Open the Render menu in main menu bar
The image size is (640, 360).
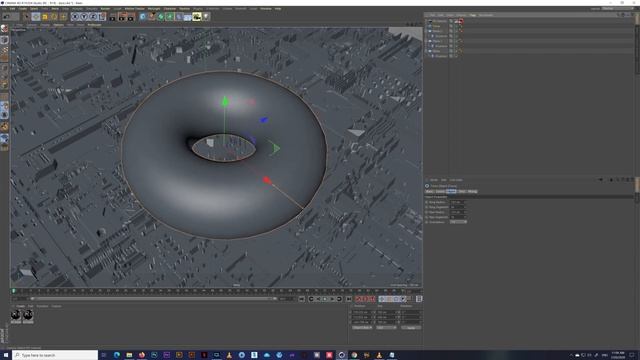[105, 9]
